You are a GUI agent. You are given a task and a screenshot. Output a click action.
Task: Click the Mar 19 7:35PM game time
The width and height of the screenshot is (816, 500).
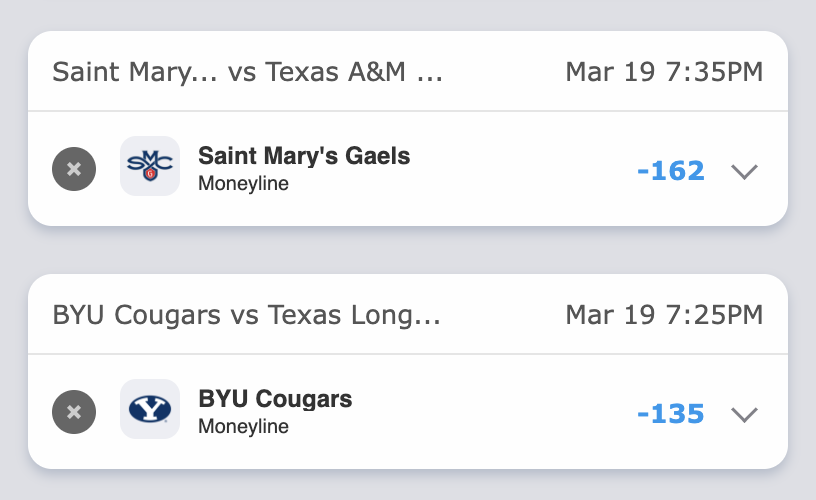[x=664, y=73]
